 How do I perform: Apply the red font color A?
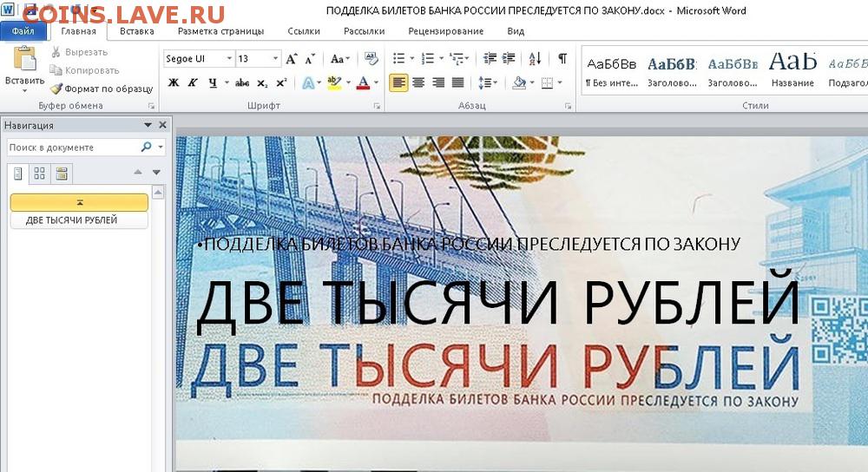pyautogui.click(x=363, y=83)
